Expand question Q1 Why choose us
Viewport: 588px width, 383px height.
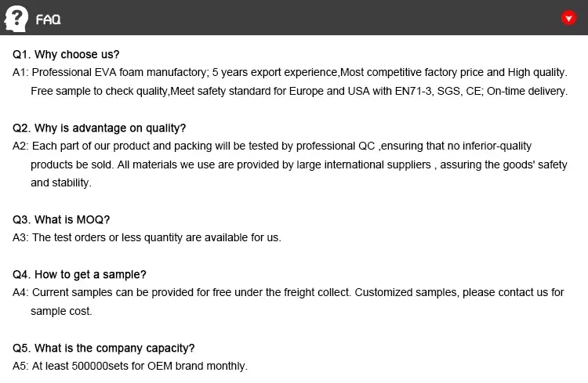coord(67,55)
